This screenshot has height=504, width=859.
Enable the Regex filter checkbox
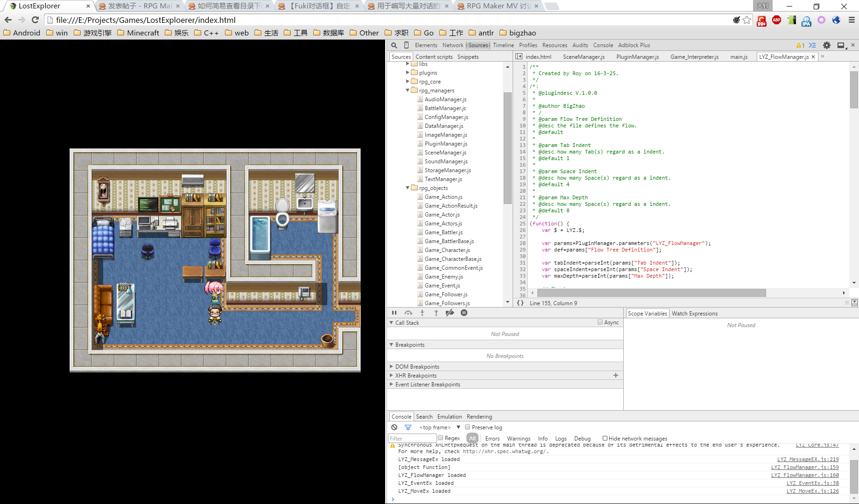tap(440, 438)
